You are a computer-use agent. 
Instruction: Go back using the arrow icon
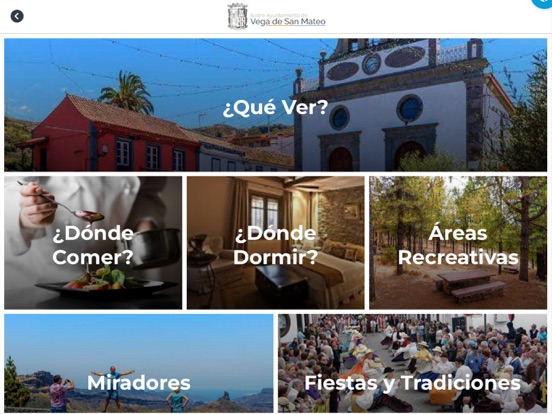coord(17,16)
